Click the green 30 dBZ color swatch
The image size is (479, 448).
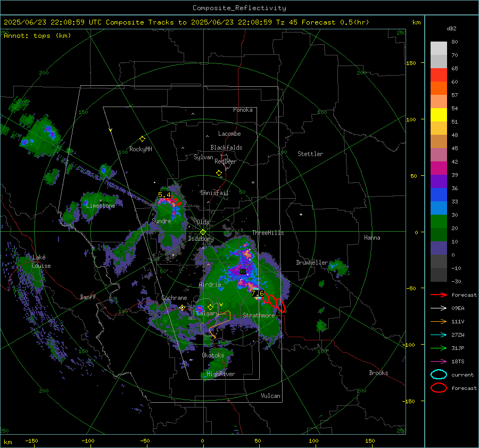pos(439,221)
